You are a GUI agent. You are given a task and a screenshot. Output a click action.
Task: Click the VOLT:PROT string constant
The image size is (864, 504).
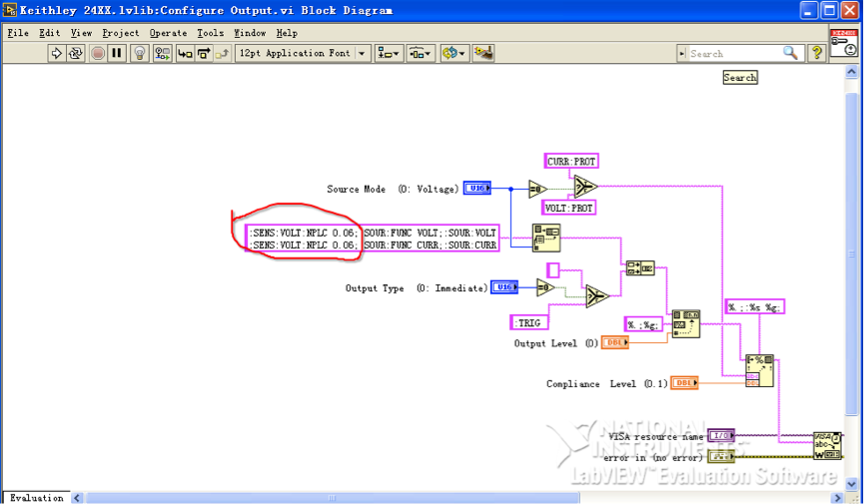click(x=568, y=208)
